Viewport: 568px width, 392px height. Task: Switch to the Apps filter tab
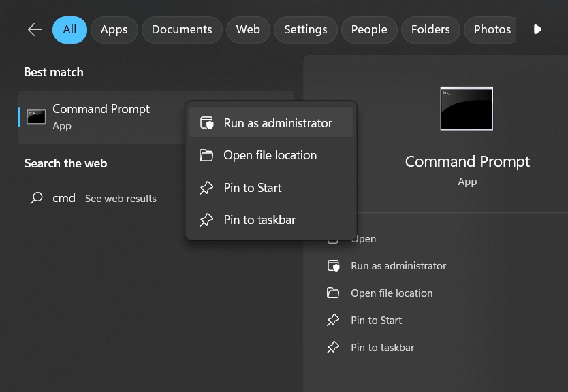point(114,30)
